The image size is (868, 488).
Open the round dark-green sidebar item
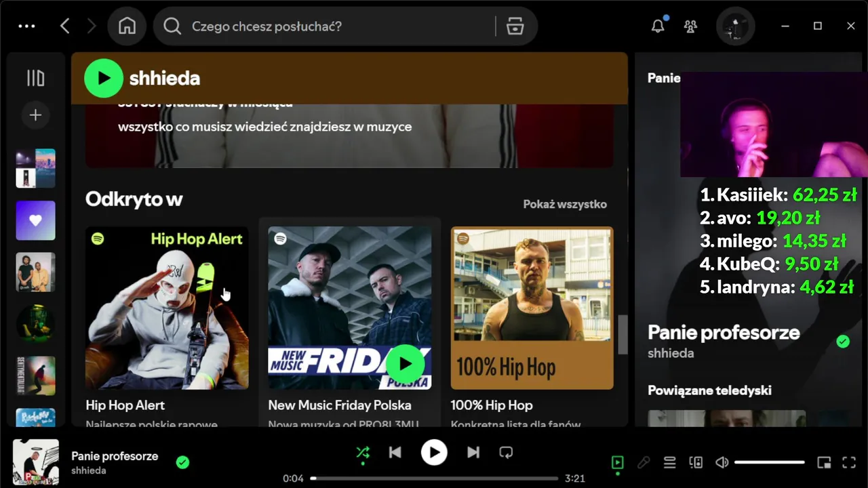coord(35,323)
